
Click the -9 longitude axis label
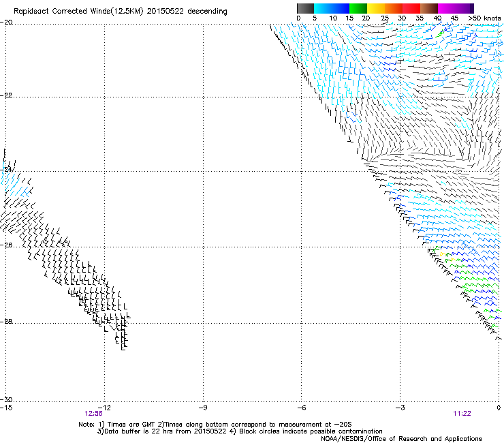coord(202,408)
